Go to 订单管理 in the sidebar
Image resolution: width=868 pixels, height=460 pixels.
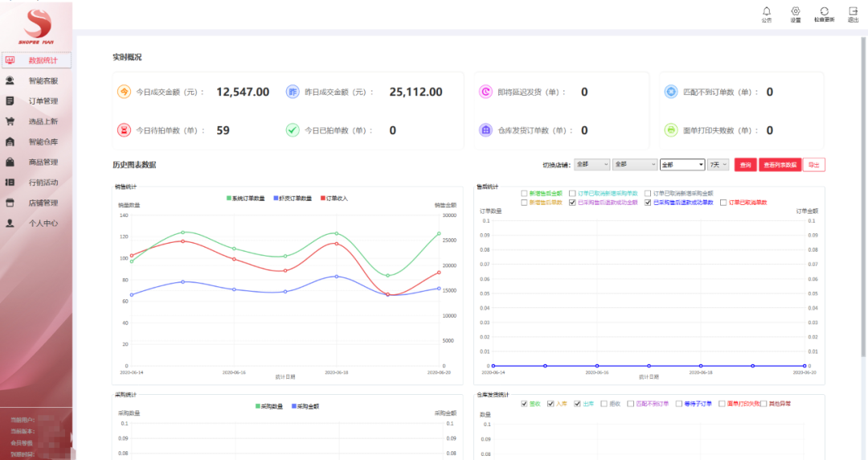coord(43,101)
